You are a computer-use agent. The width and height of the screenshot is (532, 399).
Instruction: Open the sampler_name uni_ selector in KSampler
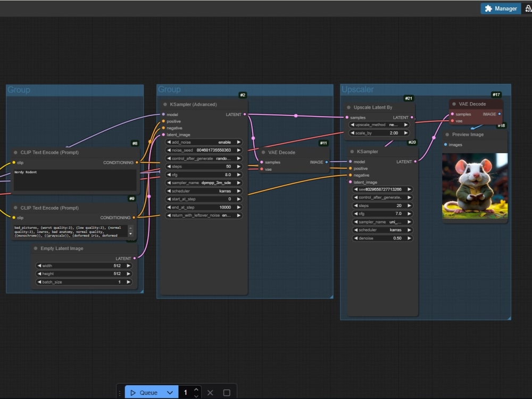tap(383, 222)
